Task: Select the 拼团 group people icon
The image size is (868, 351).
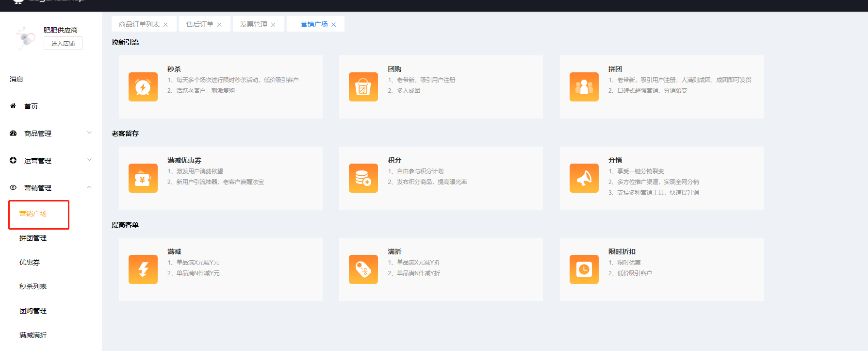Action: coord(584,87)
